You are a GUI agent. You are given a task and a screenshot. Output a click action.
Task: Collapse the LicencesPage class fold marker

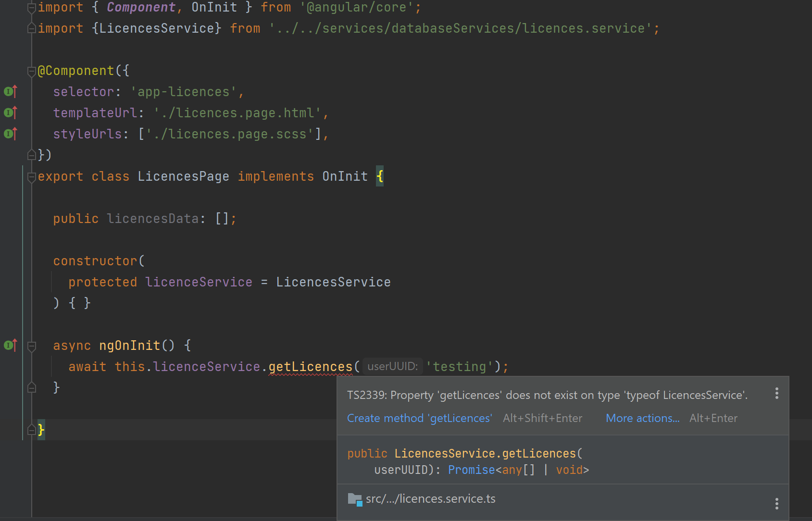pos(32,177)
